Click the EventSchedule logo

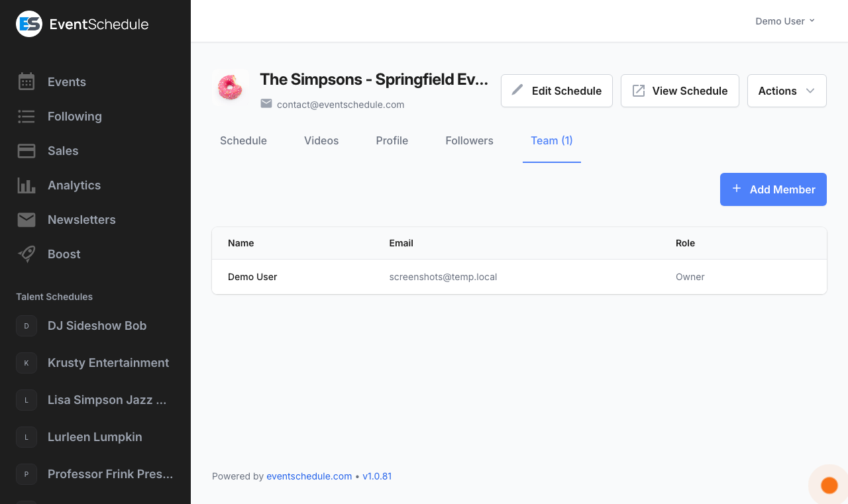pos(82,25)
